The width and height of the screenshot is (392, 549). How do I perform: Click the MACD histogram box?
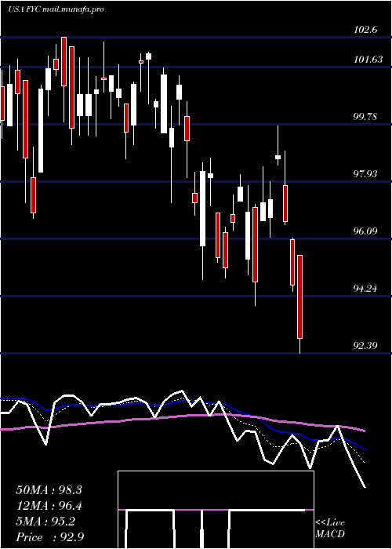[x=216, y=510]
